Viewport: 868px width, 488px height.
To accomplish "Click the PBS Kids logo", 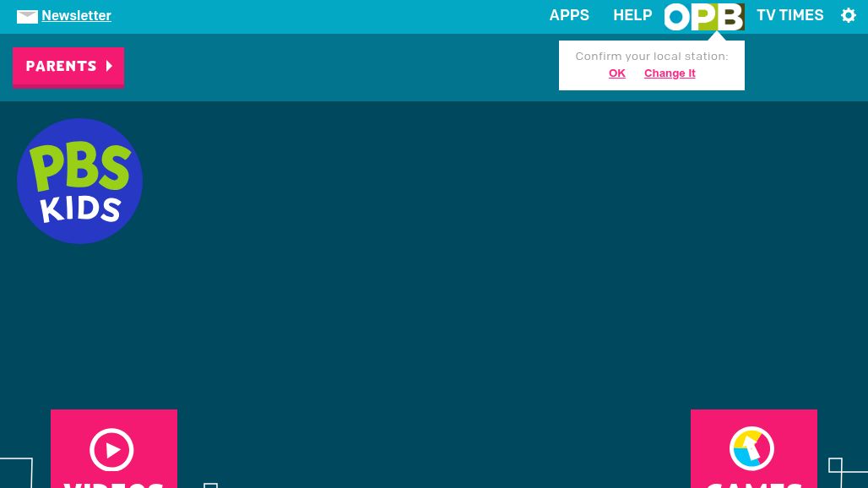I will point(79,181).
